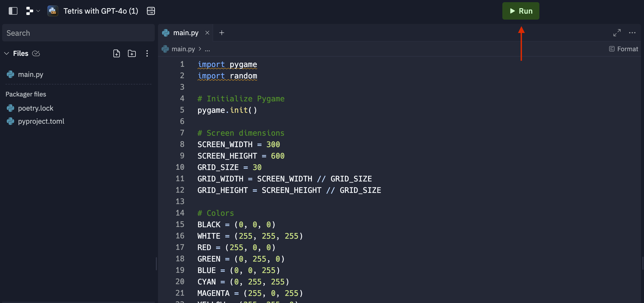Open main.py in the file tree
This screenshot has width=644, height=303.
(x=31, y=74)
